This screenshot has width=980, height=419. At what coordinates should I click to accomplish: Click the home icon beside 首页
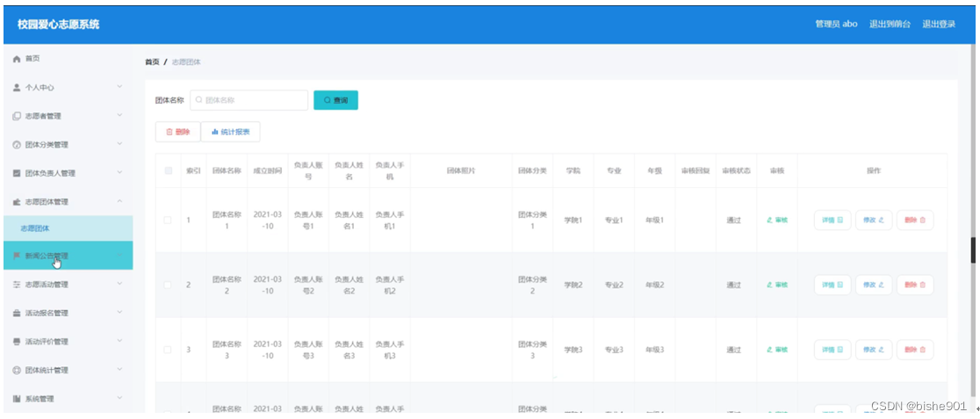17,59
